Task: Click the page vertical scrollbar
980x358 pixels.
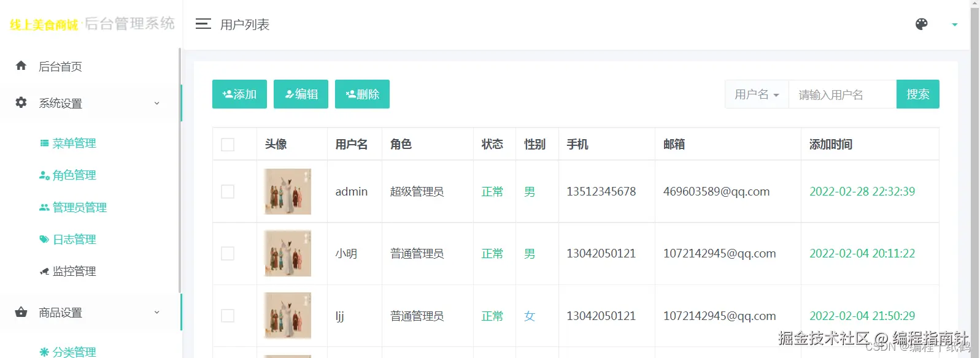Action: pos(975,179)
